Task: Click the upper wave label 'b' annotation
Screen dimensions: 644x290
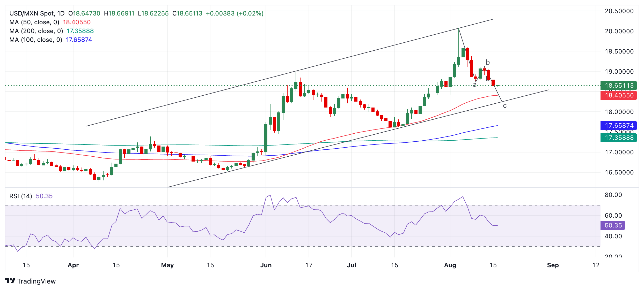Action: tap(488, 62)
